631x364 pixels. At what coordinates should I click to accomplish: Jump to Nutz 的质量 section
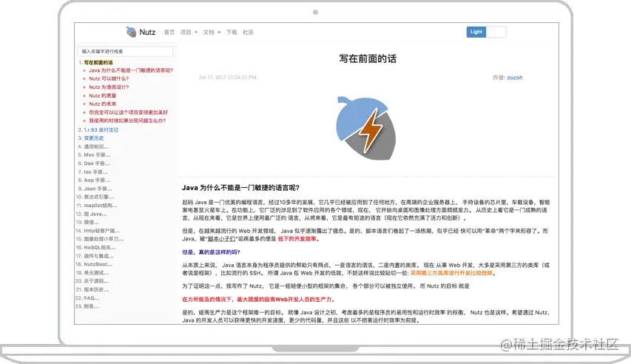(103, 95)
